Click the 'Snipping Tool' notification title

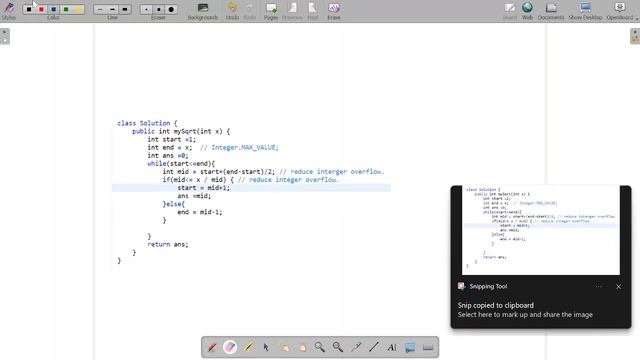tap(488, 287)
